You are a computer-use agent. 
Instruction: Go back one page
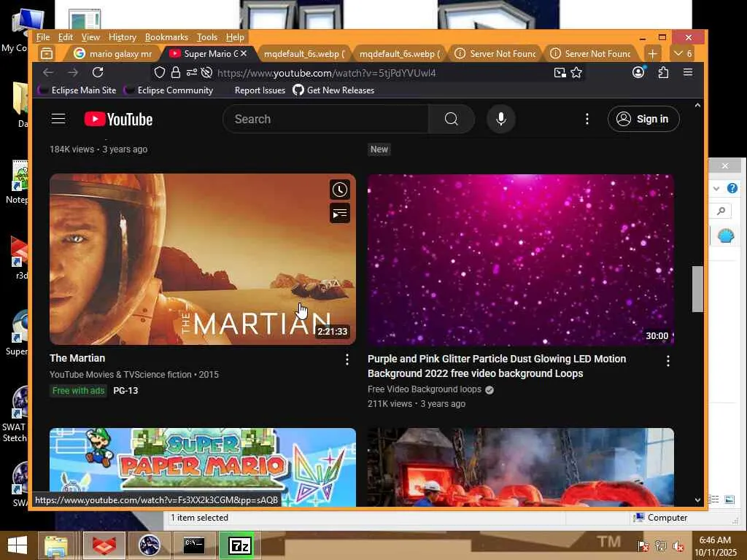pos(48,72)
